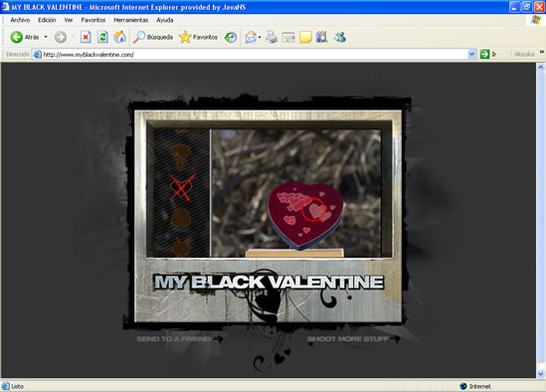Click the Windows flag logo throbber
Screen dimensions: 546x392
535,20
